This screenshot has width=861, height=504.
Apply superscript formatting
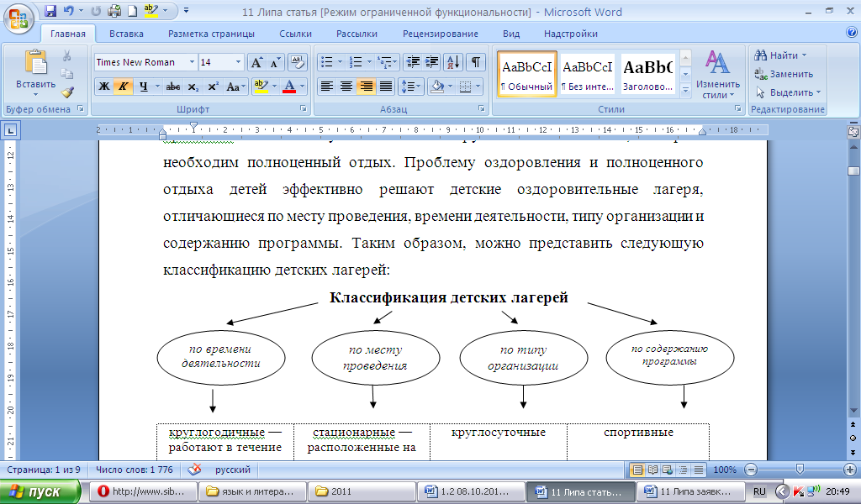[213, 87]
